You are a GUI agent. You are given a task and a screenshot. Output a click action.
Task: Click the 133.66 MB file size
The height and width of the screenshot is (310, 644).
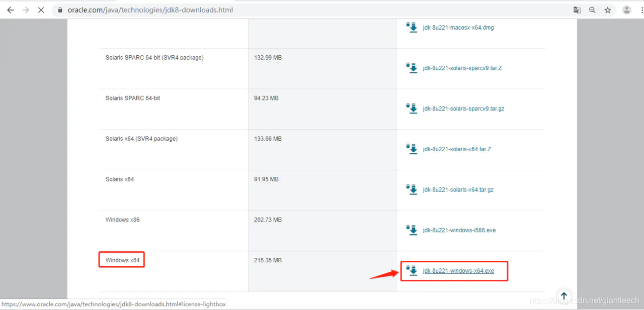pos(268,139)
